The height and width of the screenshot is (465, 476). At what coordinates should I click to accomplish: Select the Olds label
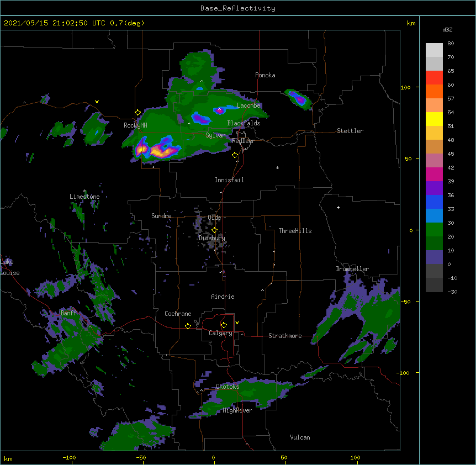click(214, 218)
